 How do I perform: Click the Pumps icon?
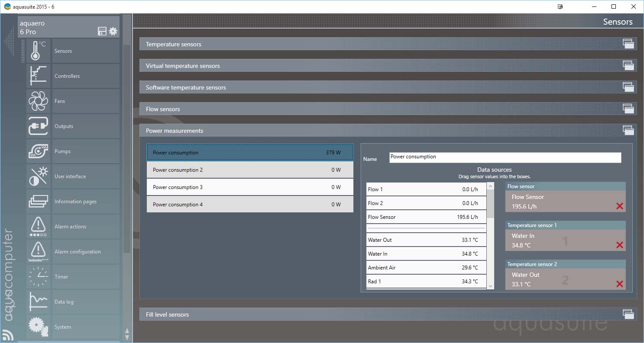click(38, 151)
